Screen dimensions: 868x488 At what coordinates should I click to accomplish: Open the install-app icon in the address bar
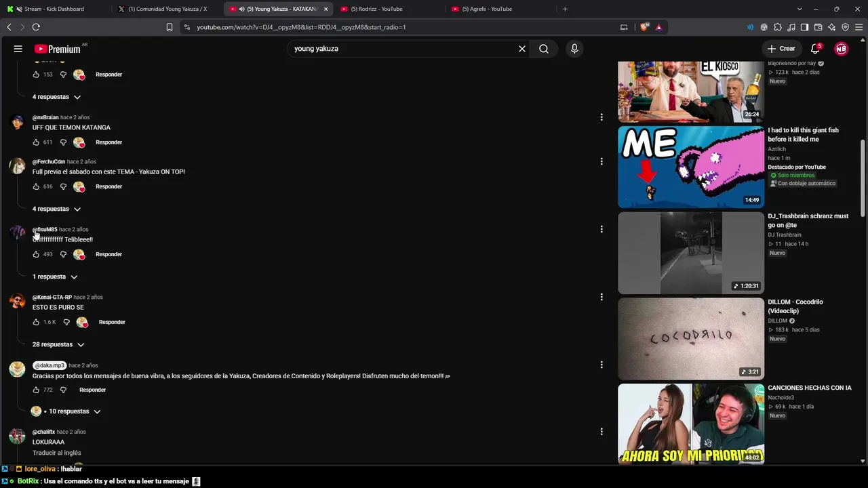tap(624, 27)
